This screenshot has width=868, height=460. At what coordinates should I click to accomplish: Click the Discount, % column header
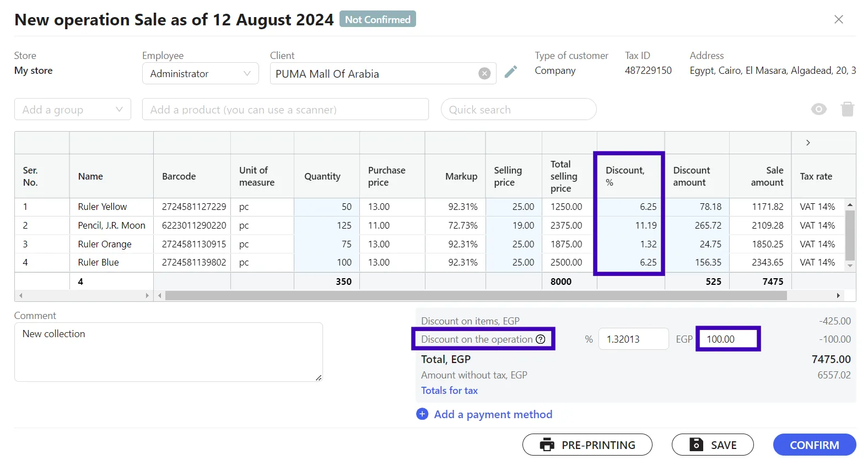tap(630, 176)
